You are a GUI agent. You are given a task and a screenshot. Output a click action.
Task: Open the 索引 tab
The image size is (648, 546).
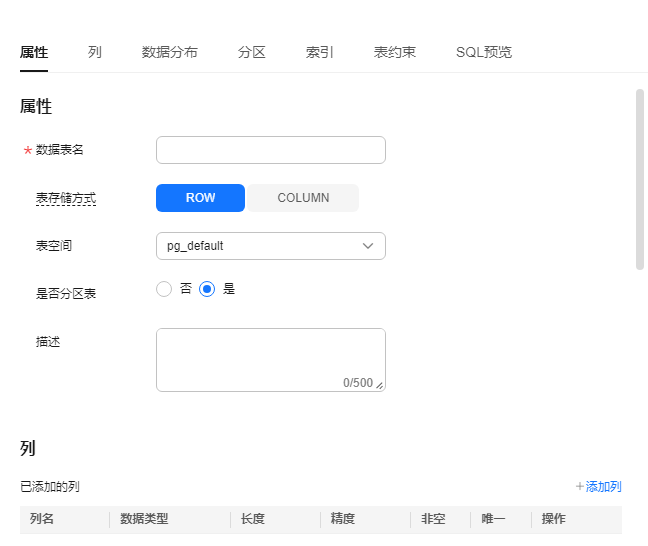pyautogui.click(x=319, y=52)
